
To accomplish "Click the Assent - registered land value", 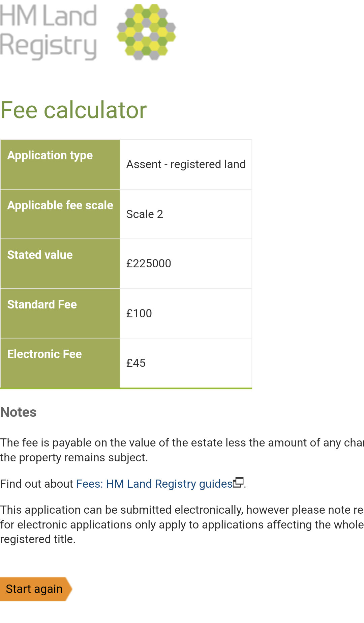I will tap(186, 164).
